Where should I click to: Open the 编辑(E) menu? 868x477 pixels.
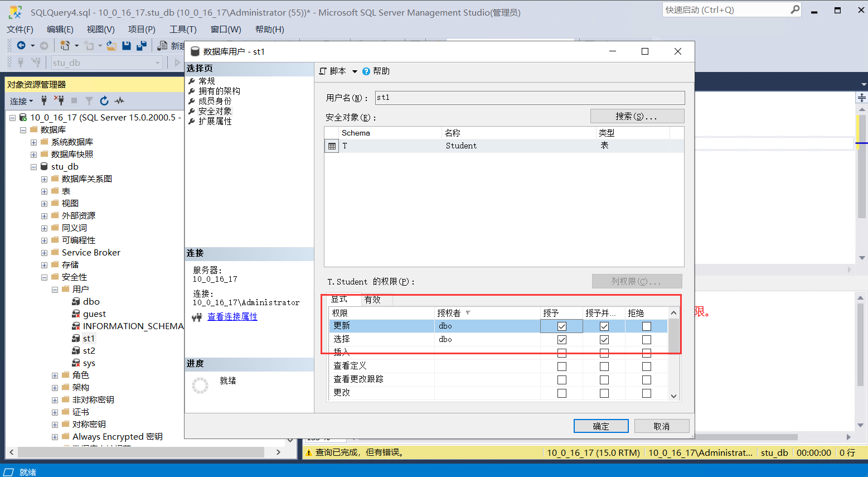pyautogui.click(x=60, y=29)
